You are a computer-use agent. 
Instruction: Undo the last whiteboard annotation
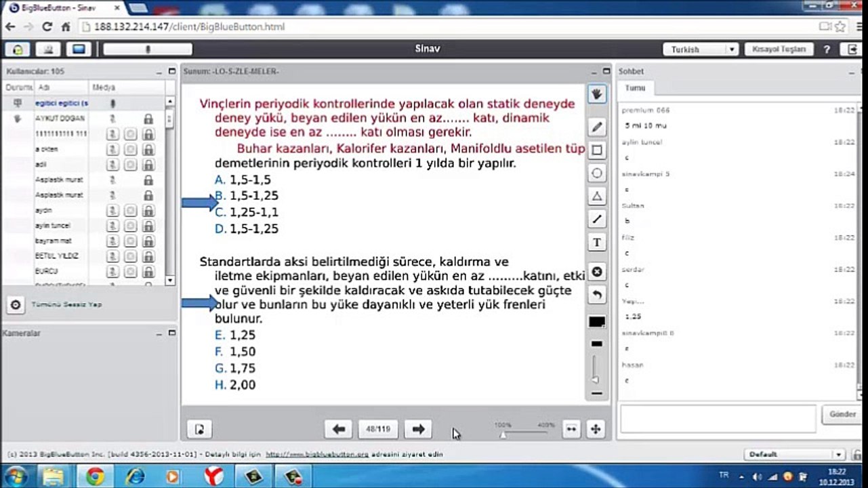click(597, 295)
